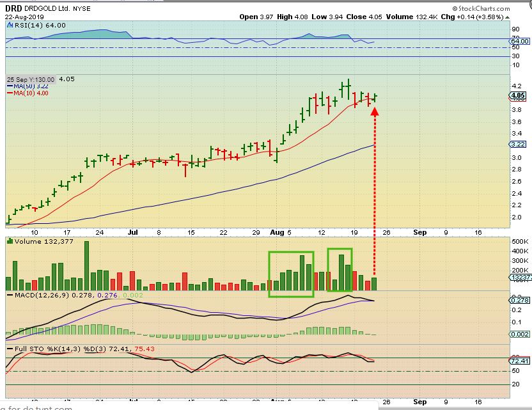Select the DRD ticker symbol in the header
Screen dimensions: 532x410
click(x=13, y=8)
